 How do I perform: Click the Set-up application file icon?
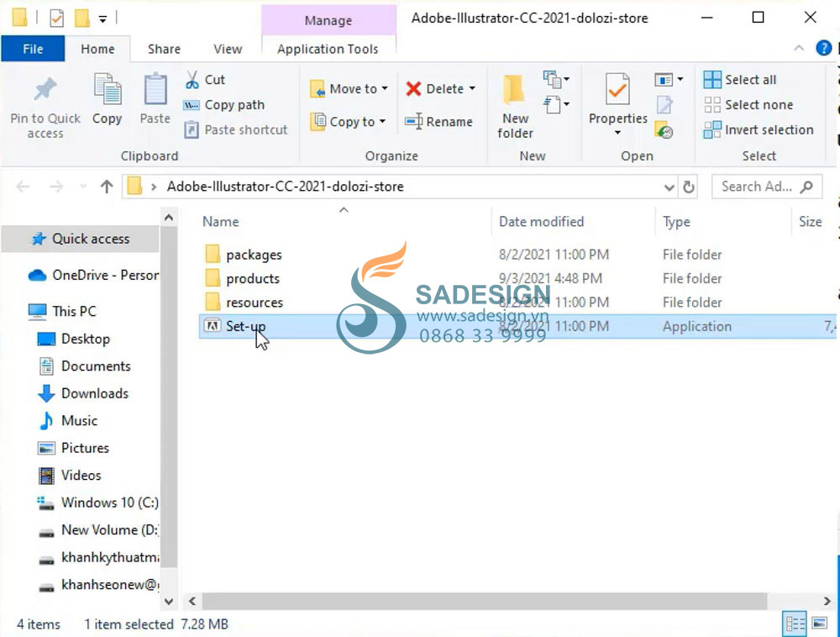click(213, 326)
